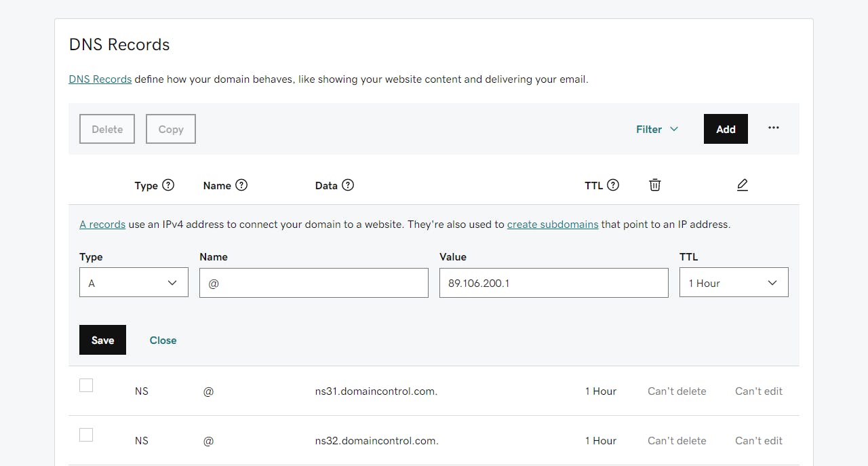Image resolution: width=868 pixels, height=466 pixels.
Task: Select checkbox for ns32.domaincontrol.com record
Action: (86, 435)
